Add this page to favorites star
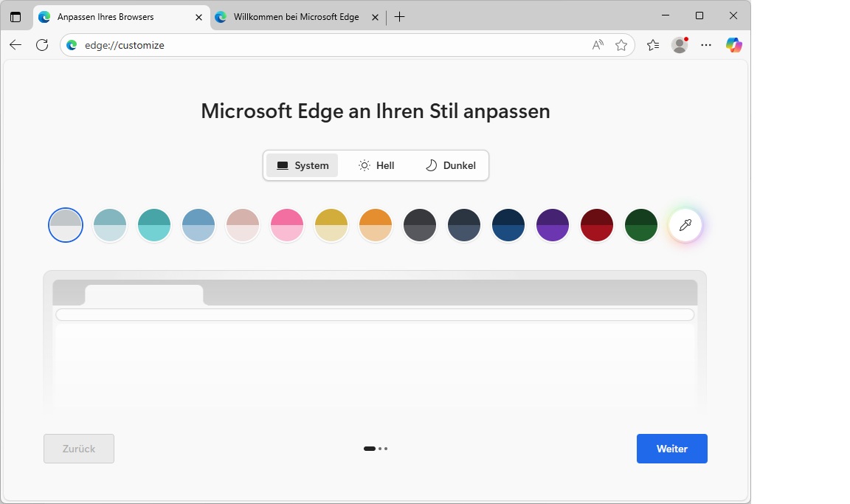This screenshot has height=504, width=850. point(621,45)
